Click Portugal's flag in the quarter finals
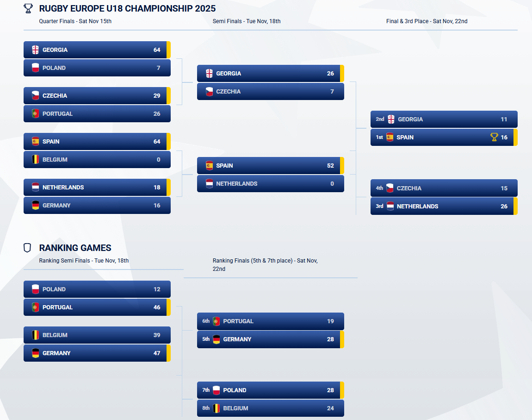Screen dimensions: 532x420 click(36, 113)
